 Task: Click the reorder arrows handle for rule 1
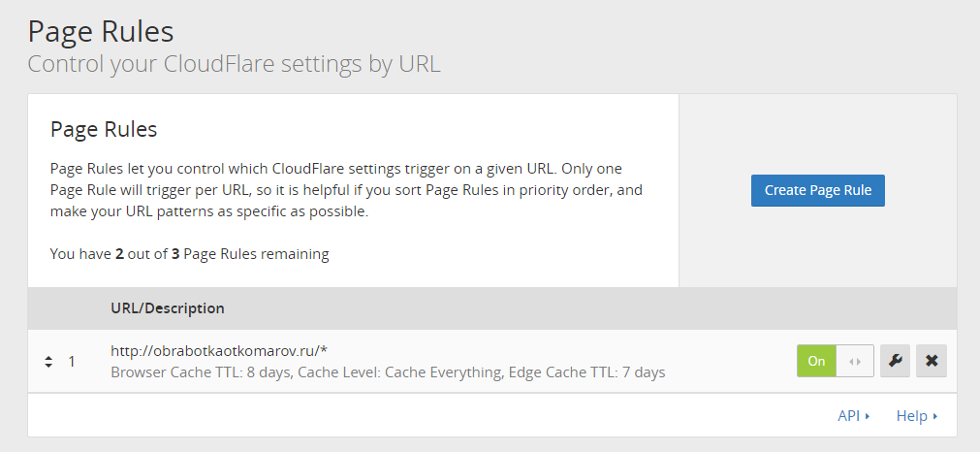coord(48,362)
